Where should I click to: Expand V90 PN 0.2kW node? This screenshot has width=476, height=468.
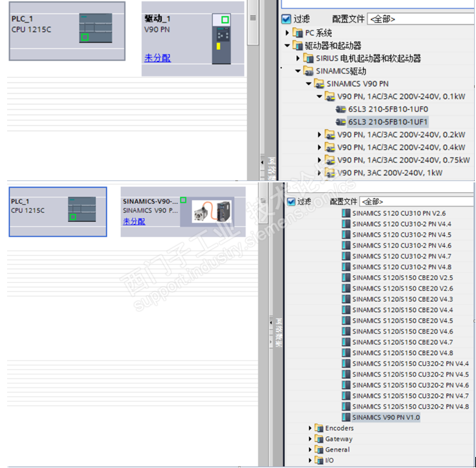[319, 134]
